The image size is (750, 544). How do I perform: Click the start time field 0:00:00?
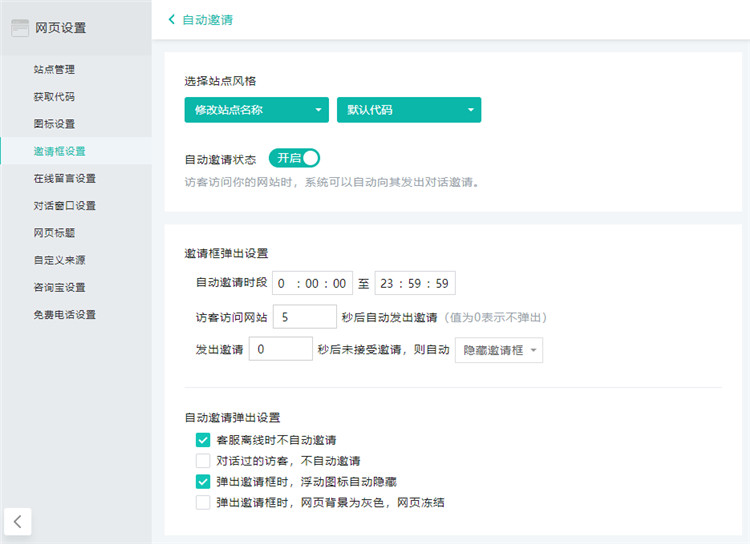click(312, 283)
